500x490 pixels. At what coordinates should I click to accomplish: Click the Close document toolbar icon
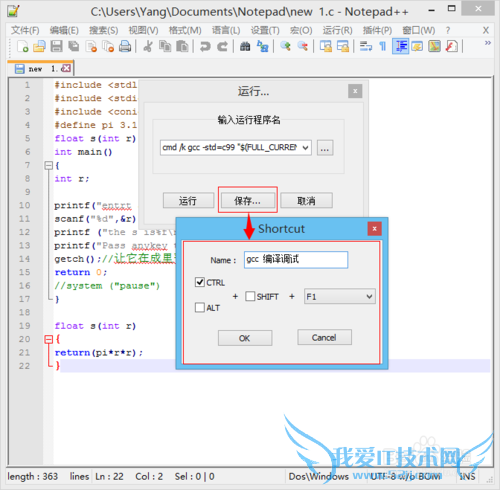(91, 46)
